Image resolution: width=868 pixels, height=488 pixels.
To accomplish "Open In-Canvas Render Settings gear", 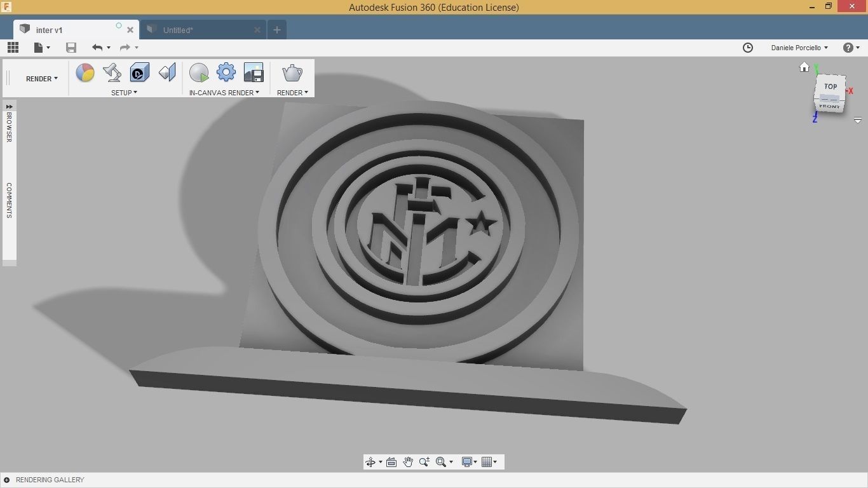I will [x=226, y=72].
